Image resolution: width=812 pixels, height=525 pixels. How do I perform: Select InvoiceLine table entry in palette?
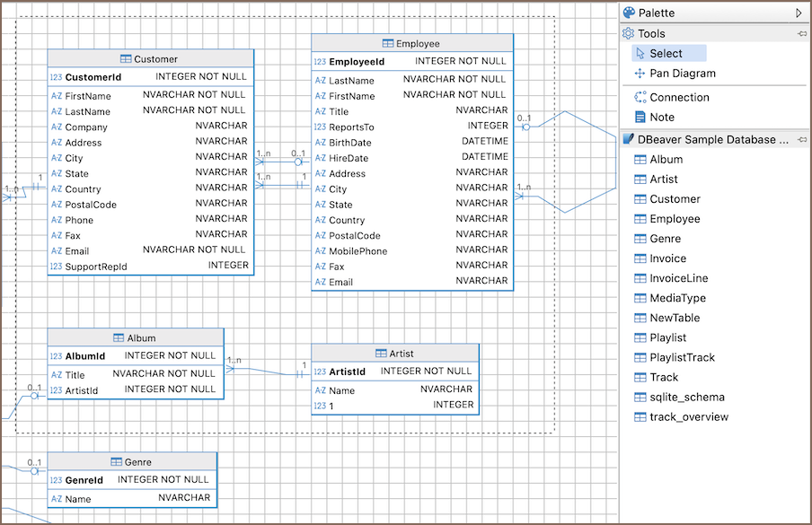pos(678,278)
